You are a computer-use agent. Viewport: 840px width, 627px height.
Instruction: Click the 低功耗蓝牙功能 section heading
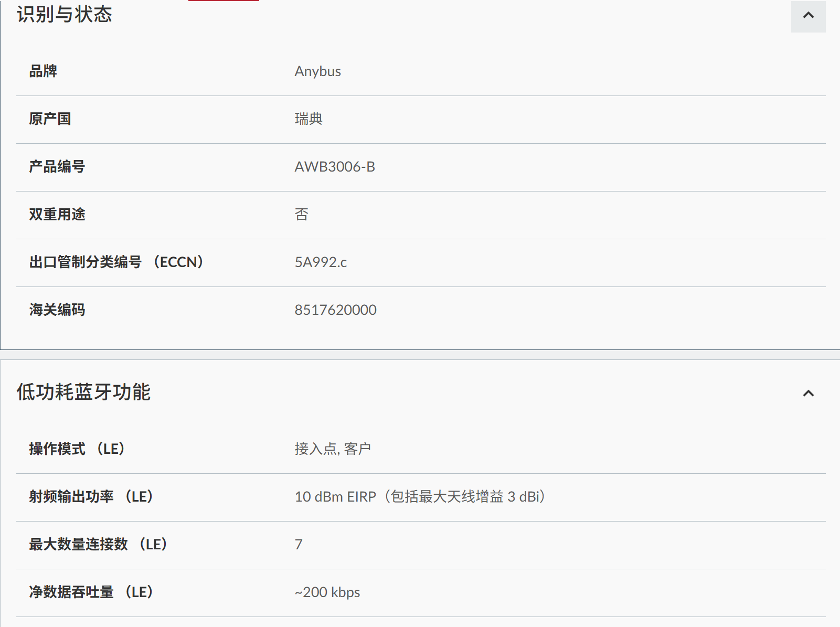pos(83,392)
